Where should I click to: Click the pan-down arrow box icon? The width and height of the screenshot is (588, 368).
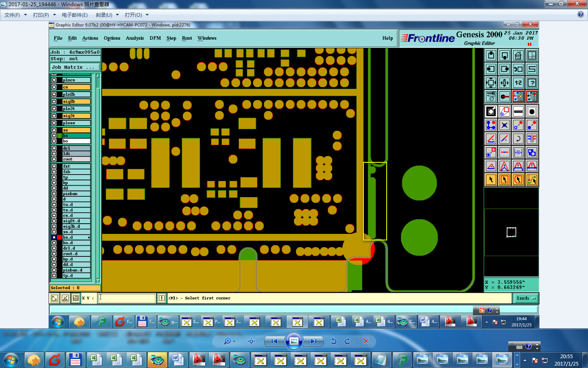(505, 55)
